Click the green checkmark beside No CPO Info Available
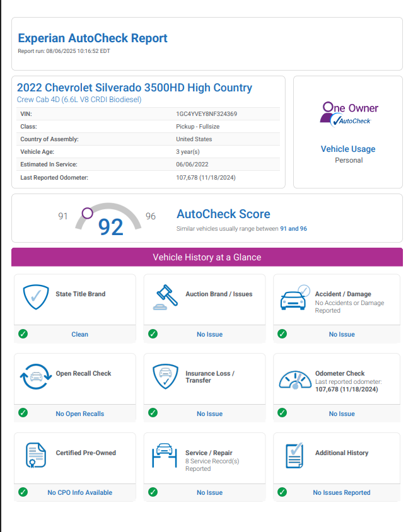 coord(23,492)
